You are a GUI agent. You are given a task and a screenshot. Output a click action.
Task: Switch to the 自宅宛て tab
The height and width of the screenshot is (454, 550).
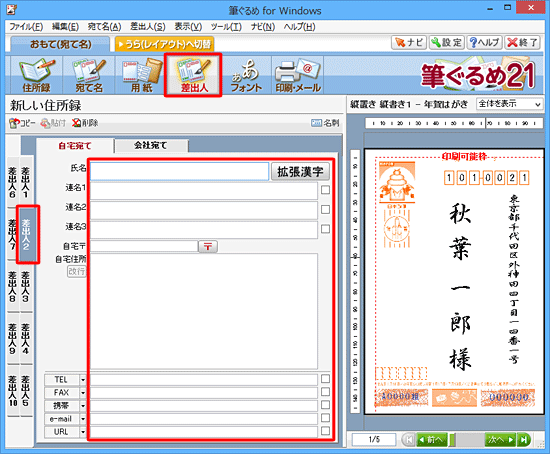75,146
